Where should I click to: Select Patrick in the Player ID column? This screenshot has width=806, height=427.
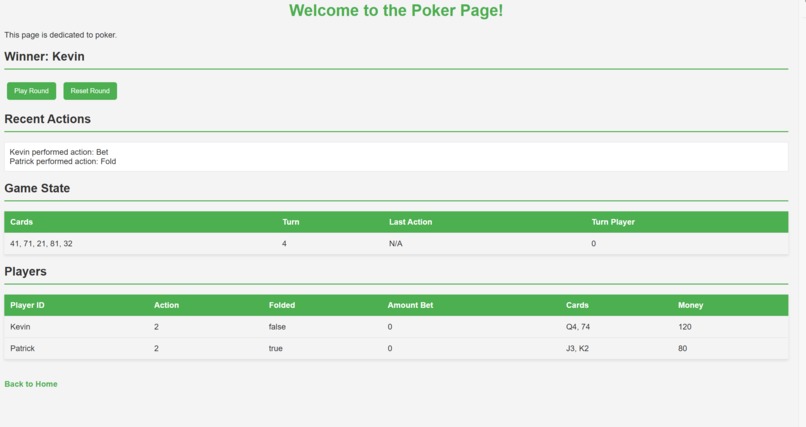point(23,348)
